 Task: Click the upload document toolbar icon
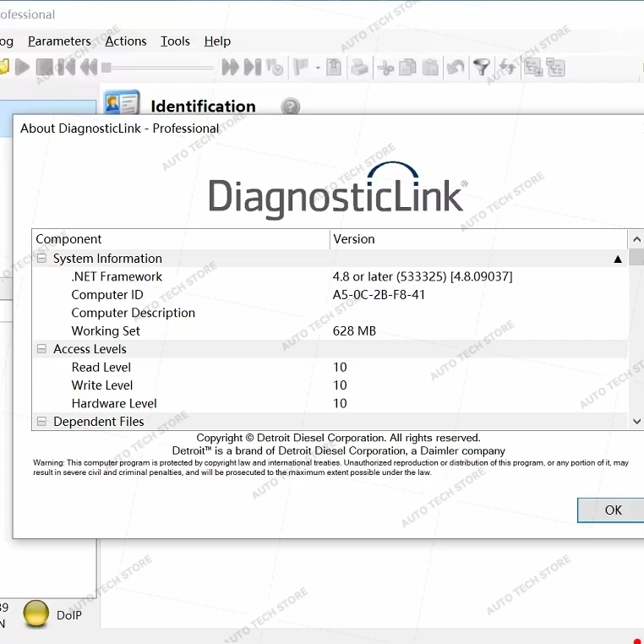(x=334, y=67)
